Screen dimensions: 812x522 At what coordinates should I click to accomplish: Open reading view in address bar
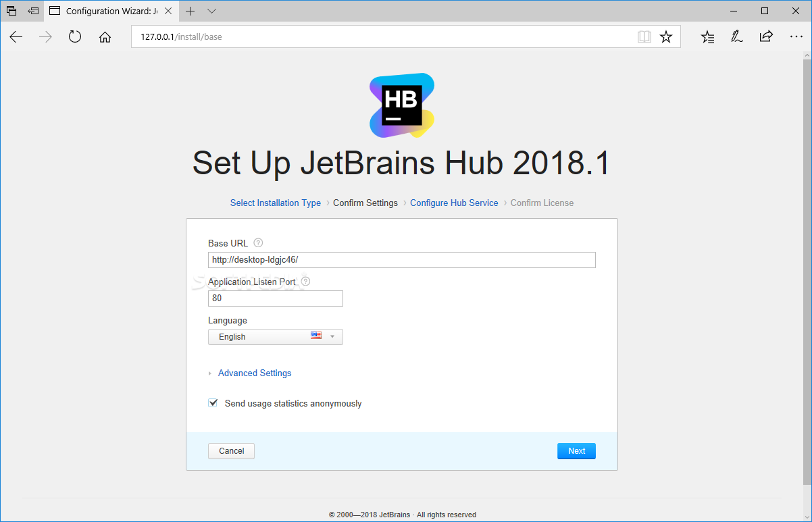tap(644, 37)
